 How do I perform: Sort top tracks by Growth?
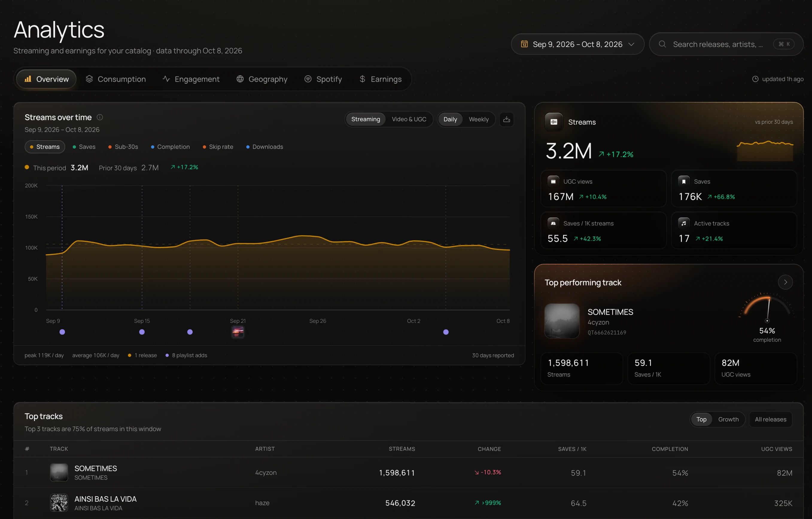coord(728,419)
